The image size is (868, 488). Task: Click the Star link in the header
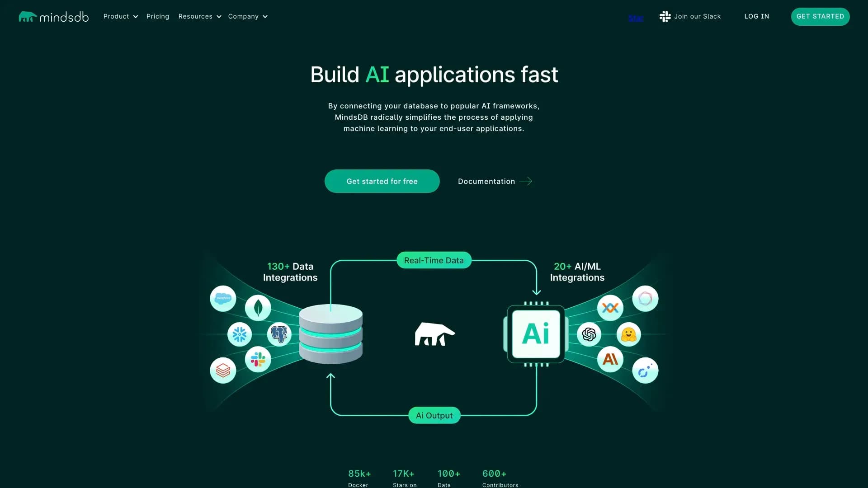(636, 18)
